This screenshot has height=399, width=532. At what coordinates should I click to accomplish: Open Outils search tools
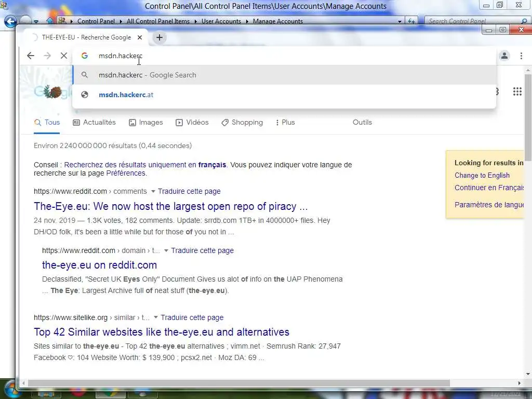point(362,123)
